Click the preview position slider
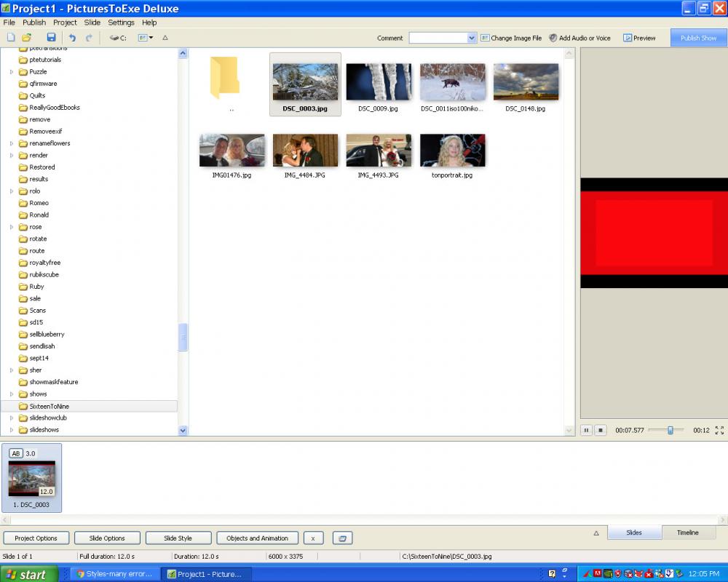The height and width of the screenshot is (582, 728). [x=670, y=430]
